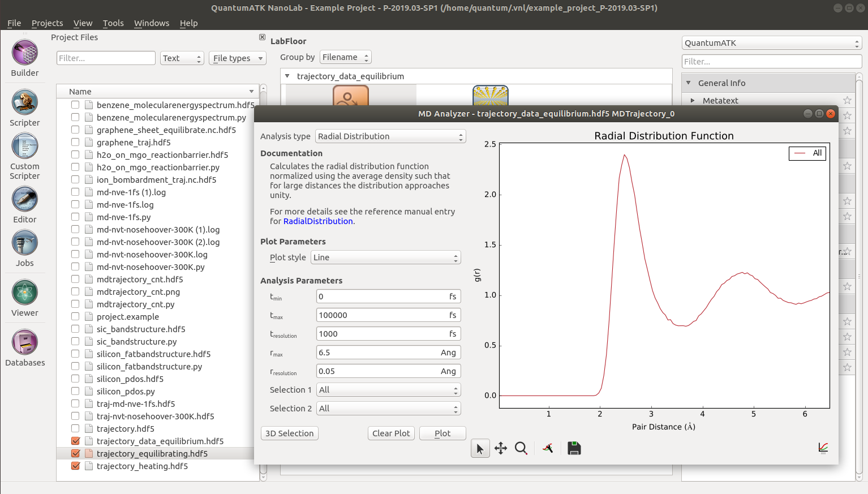
Task: Open the View menu
Action: [x=83, y=23]
